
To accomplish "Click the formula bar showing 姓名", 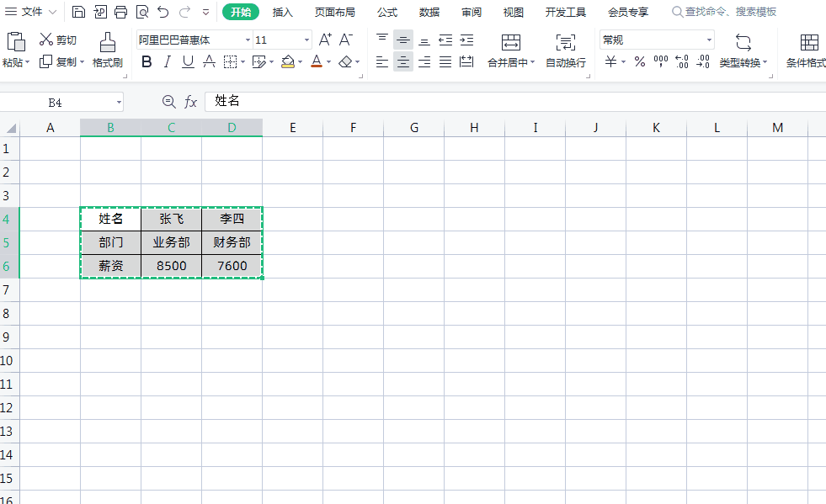I will click(x=515, y=101).
